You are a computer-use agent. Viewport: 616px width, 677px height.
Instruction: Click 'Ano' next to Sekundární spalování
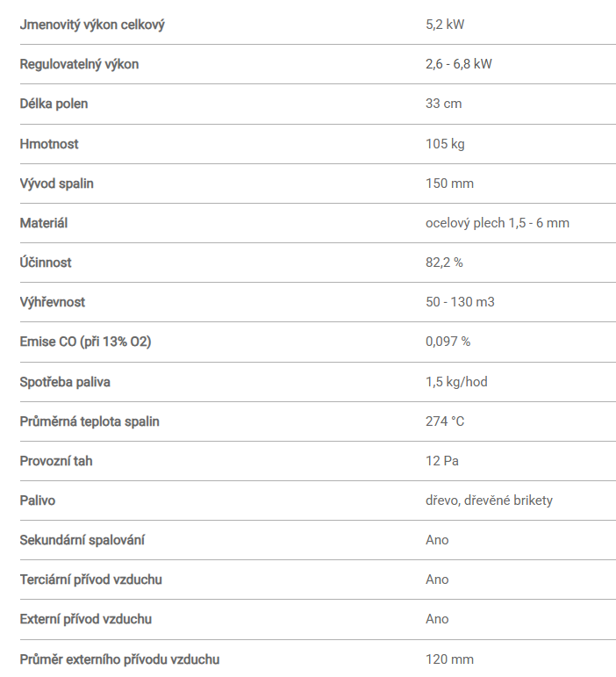[437, 540]
